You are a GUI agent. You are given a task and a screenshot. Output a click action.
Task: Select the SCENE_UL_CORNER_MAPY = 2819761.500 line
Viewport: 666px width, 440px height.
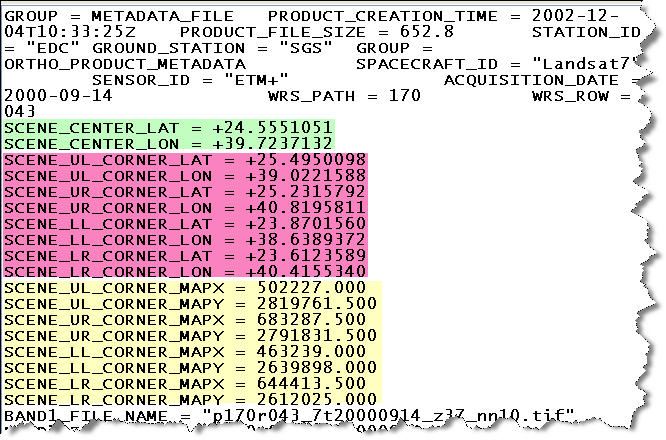point(190,304)
